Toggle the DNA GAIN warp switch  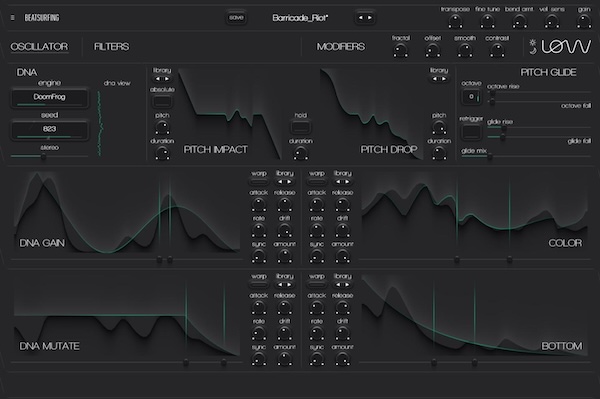pos(259,182)
